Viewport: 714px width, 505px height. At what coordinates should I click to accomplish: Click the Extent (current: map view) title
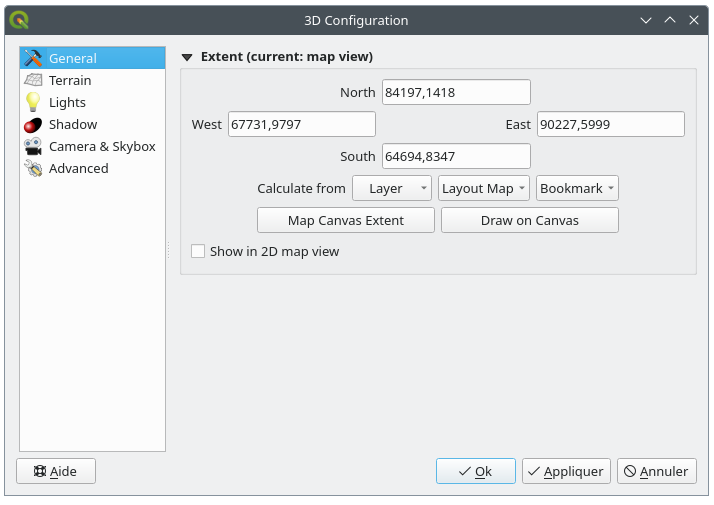coord(287,56)
